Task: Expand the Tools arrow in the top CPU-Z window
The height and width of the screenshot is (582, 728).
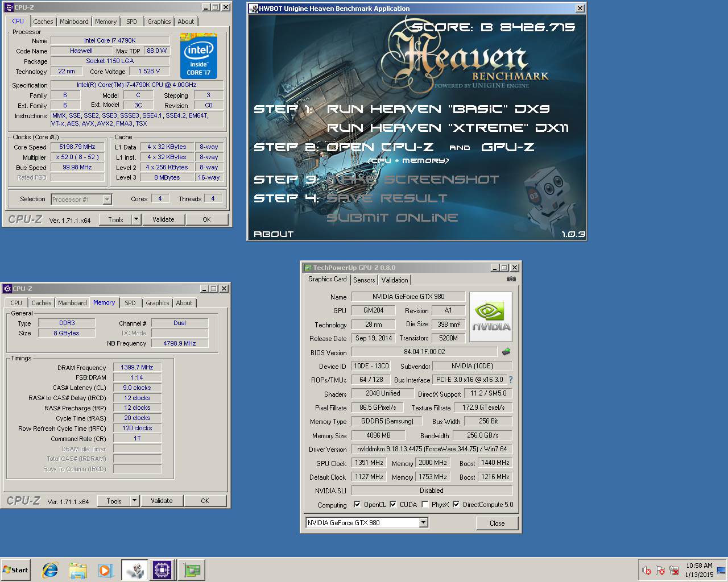Action: pos(136,219)
